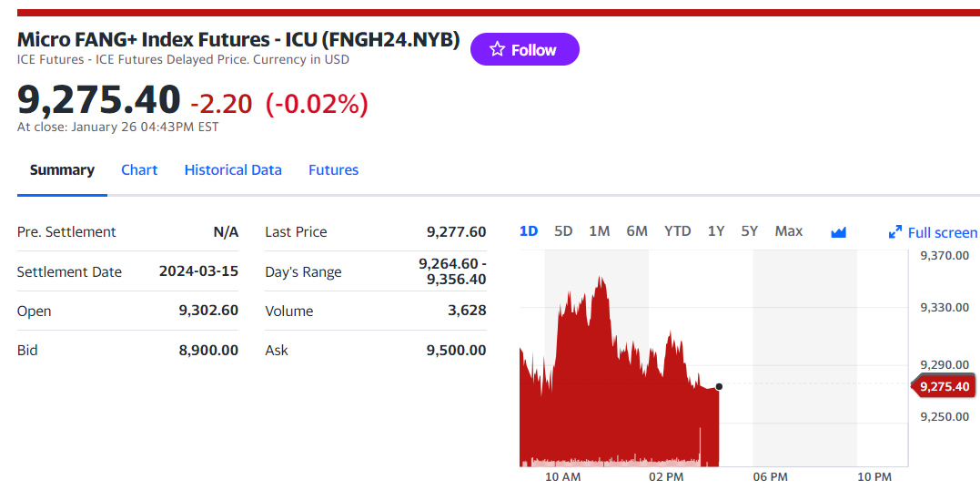Click the last-price dot on the chart
This screenshot has width=980, height=490.
[x=720, y=387]
